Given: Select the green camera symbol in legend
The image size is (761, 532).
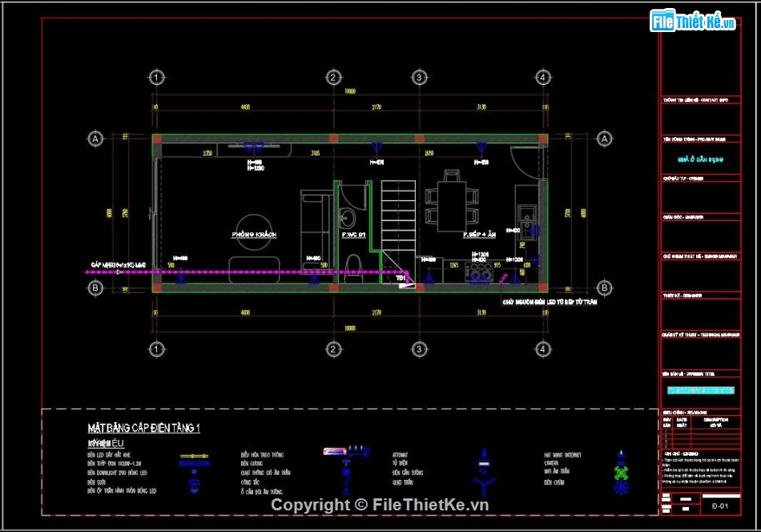Looking at the screenshot, I should click(x=621, y=472).
